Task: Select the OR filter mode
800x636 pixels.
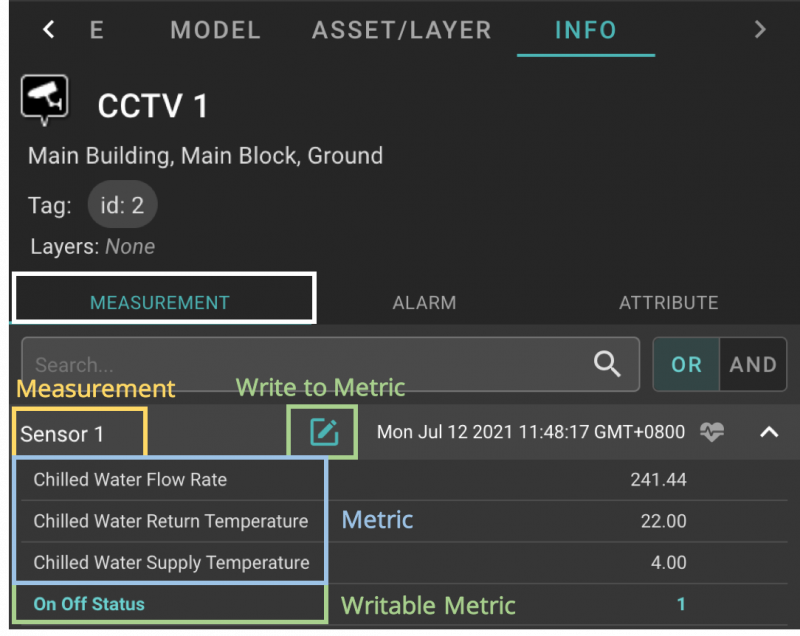Action: 686,364
